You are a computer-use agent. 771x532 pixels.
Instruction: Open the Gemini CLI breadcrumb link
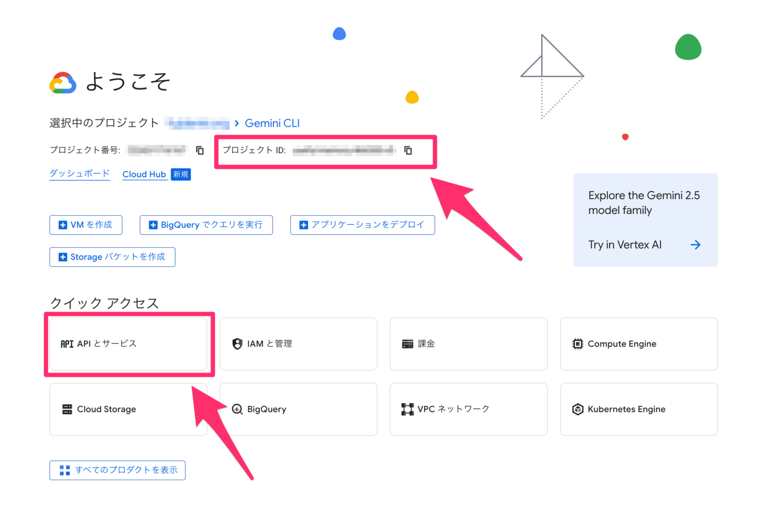tap(272, 123)
